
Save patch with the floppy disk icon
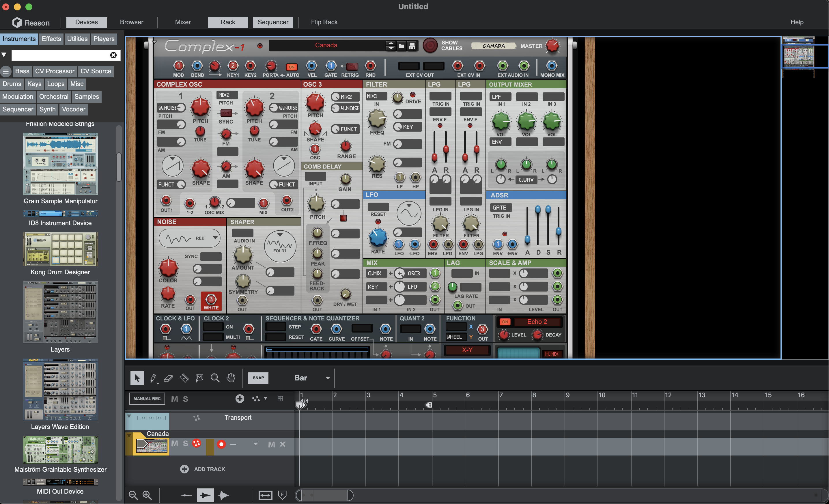[412, 46]
